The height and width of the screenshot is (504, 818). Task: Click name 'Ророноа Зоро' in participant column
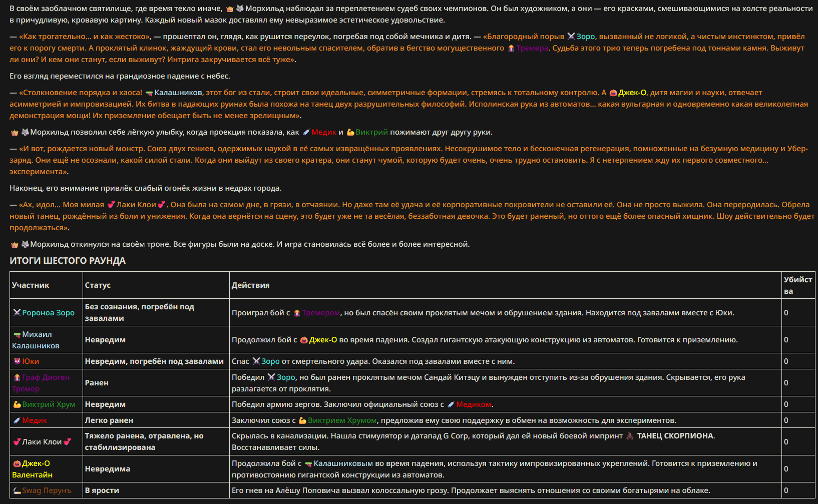coord(48,313)
